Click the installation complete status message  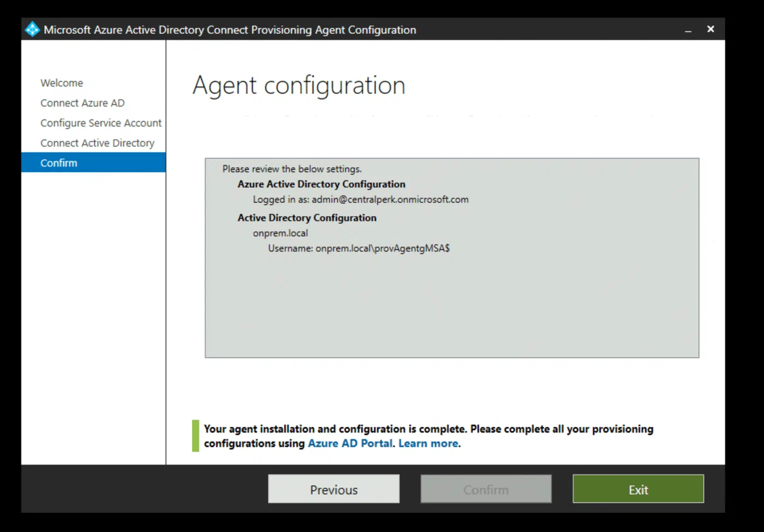click(428, 436)
